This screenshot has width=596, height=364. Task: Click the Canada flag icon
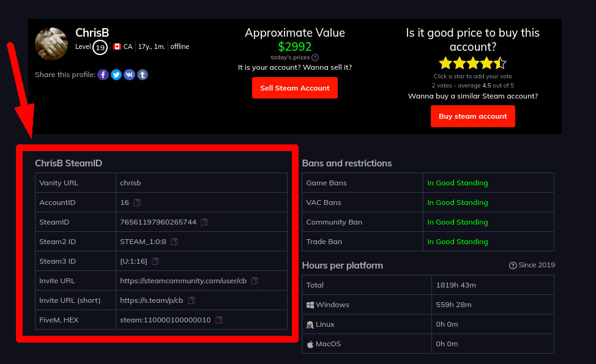click(x=117, y=46)
